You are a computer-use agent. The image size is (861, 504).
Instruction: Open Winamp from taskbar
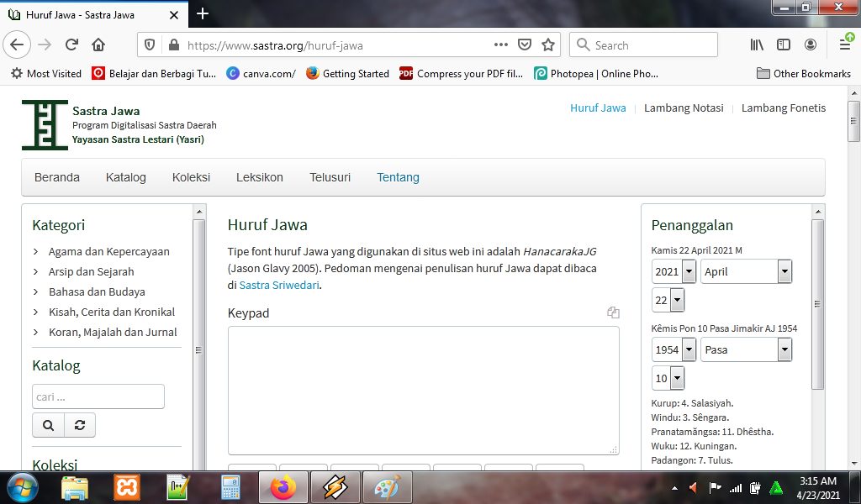(x=335, y=487)
